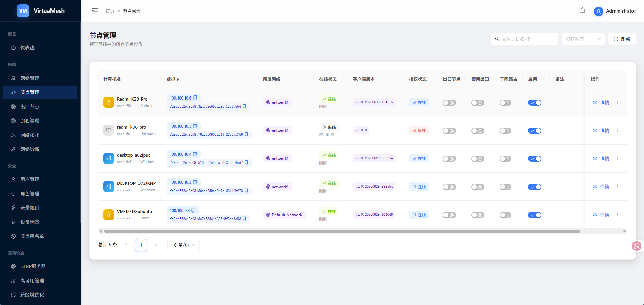Turn on use-exit switch for desktop-au2jpuc
This screenshot has width=644, height=305.
click(x=478, y=159)
